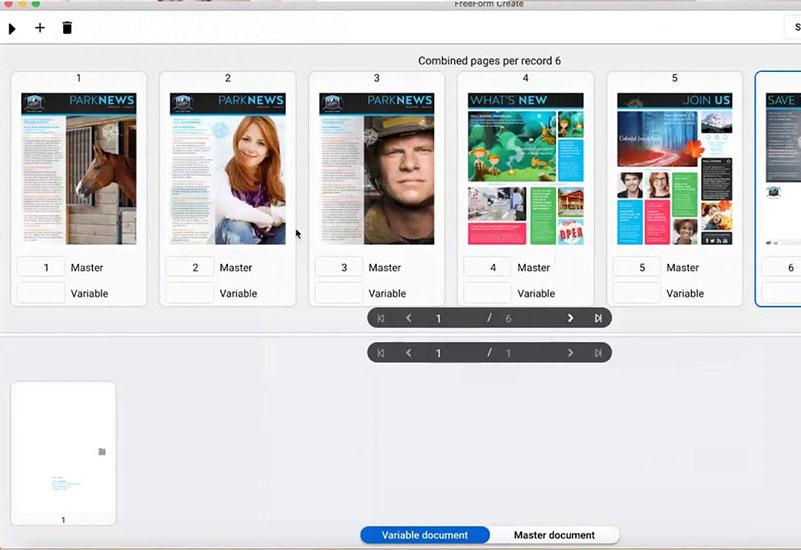This screenshot has width=801, height=550.
Task: Go to next page in master pager
Action: 571,318
